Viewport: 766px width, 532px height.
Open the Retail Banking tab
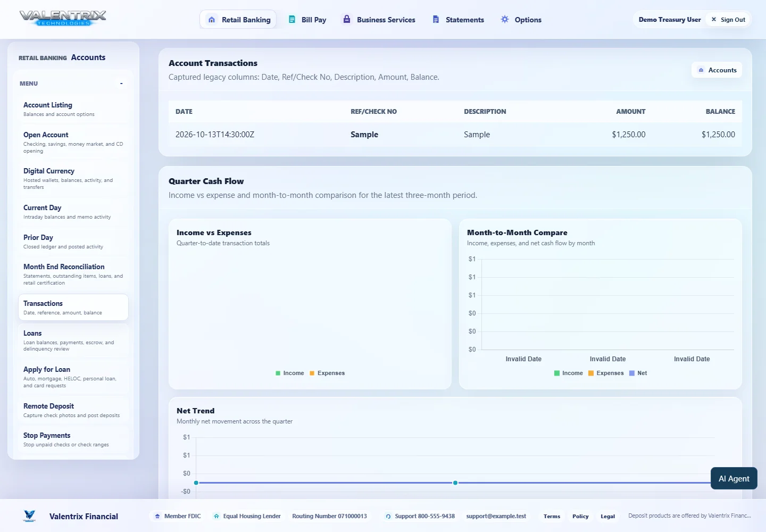238,20
